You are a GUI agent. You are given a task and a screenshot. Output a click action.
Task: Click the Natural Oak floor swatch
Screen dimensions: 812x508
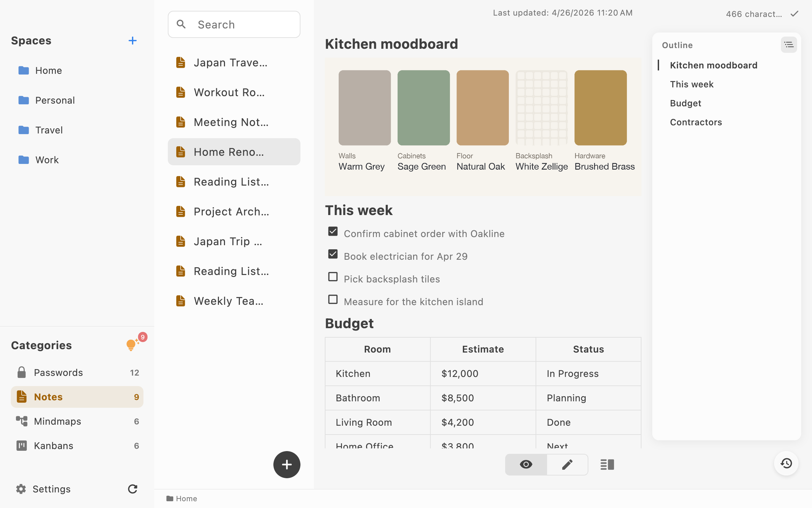point(482,108)
